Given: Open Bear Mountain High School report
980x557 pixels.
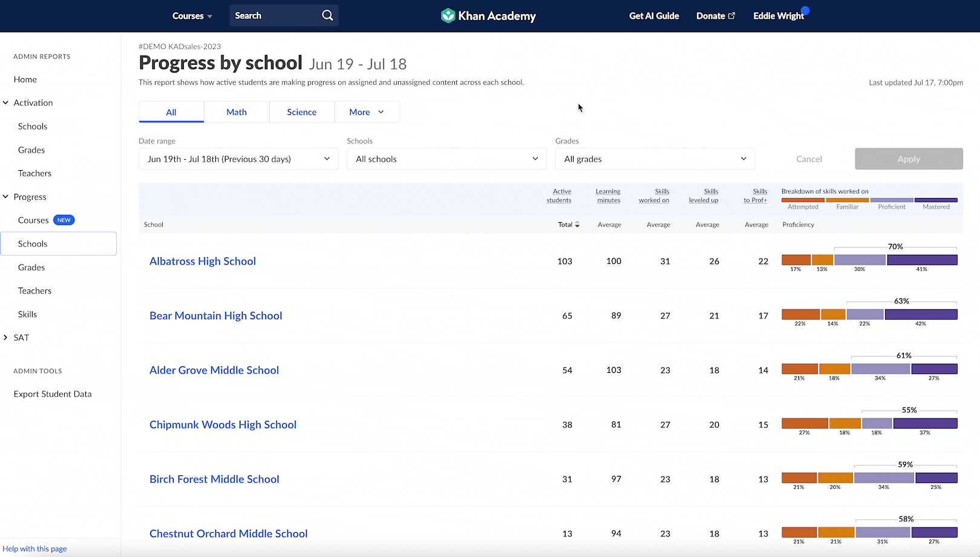Looking at the screenshot, I should point(216,316).
